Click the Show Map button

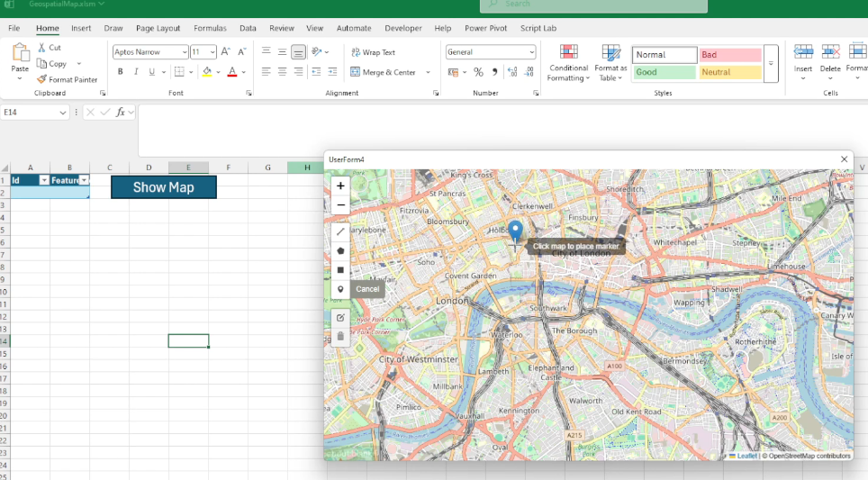click(x=164, y=187)
